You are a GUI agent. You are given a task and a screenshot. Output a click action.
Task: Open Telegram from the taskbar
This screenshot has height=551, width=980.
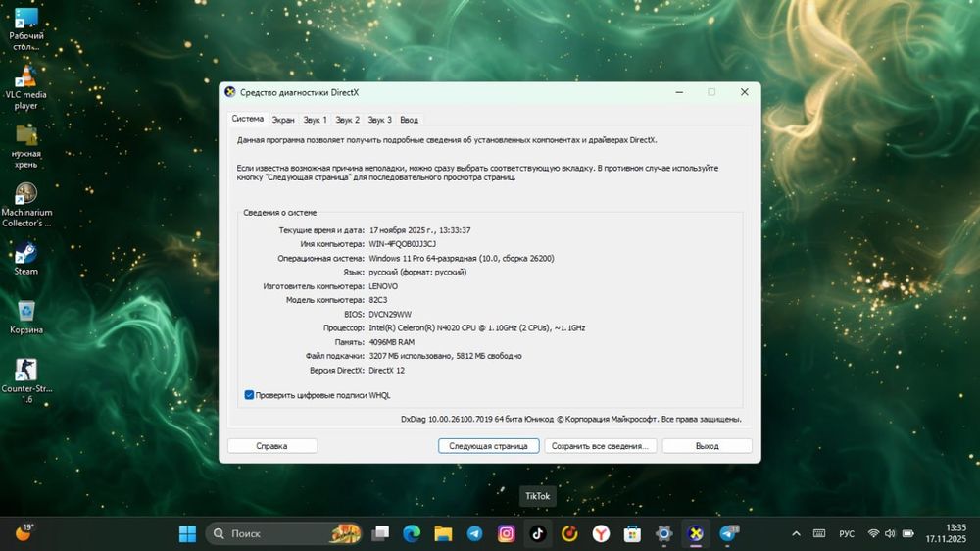[474, 533]
